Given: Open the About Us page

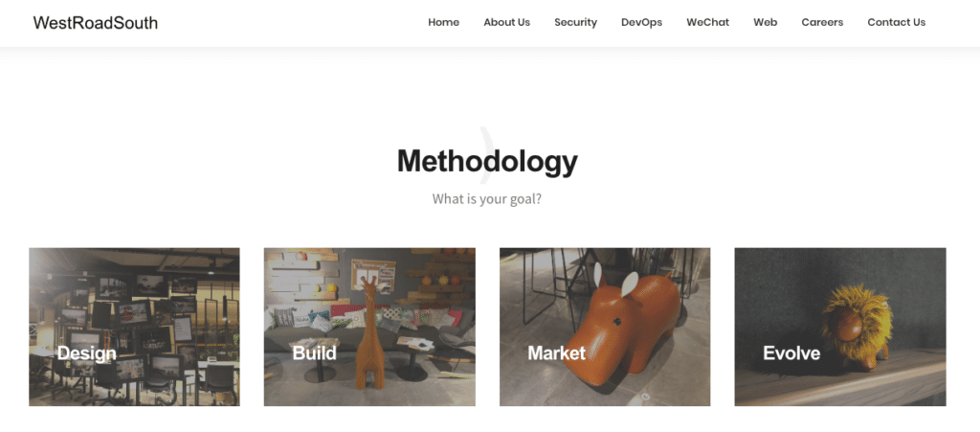Looking at the screenshot, I should (507, 22).
